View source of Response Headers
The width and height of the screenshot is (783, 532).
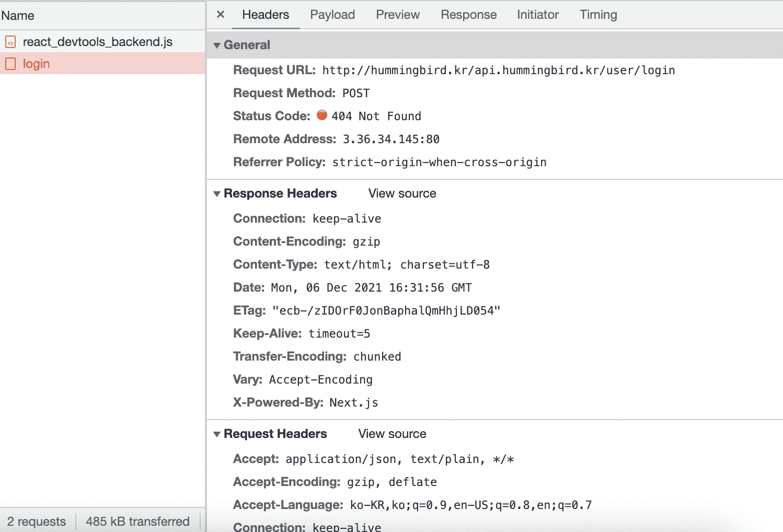tap(402, 193)
